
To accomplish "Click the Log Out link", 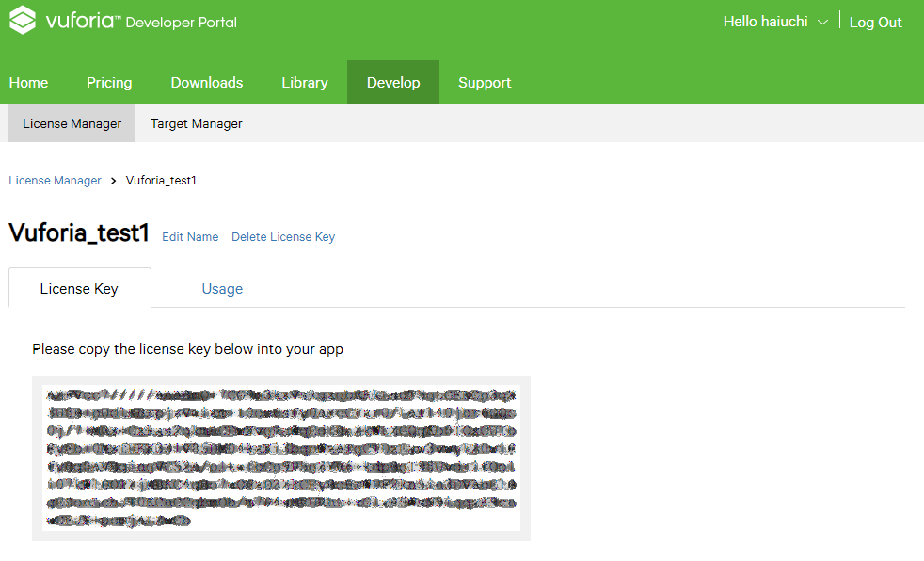I will (x=875, y=23).
